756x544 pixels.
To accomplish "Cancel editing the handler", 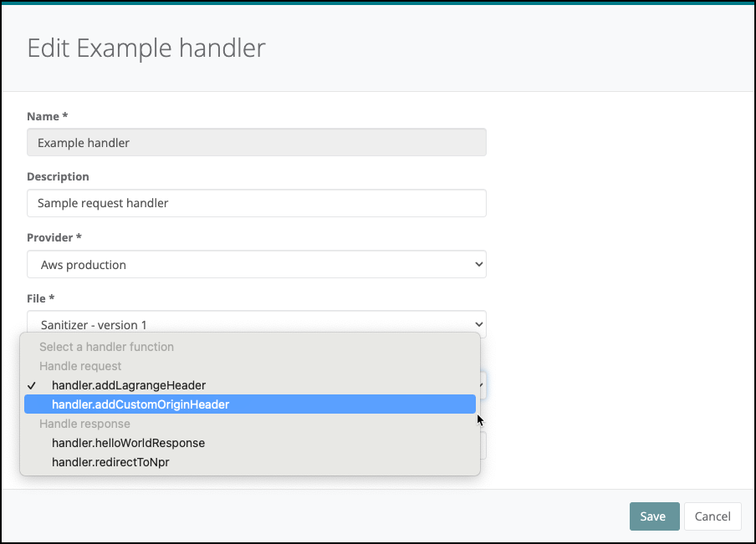I will [x=713, y=516].
